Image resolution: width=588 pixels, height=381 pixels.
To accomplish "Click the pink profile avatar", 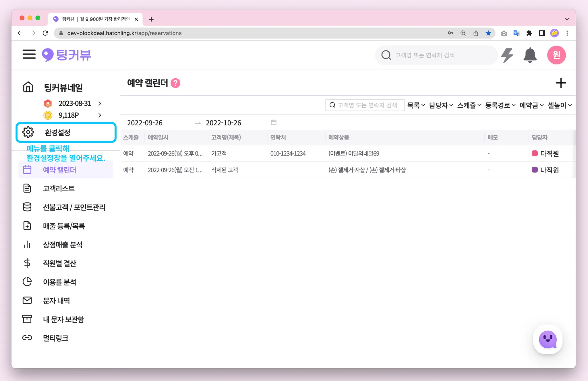I will (x=556, y=55).
